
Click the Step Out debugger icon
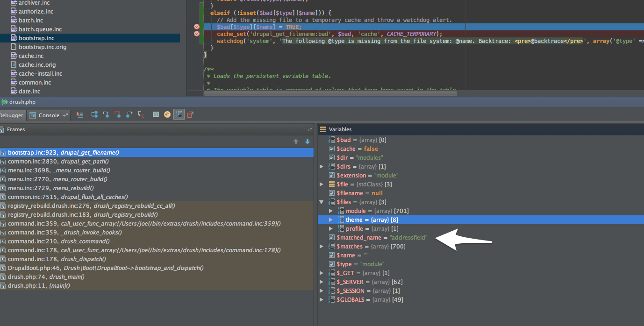pos(129,114)
